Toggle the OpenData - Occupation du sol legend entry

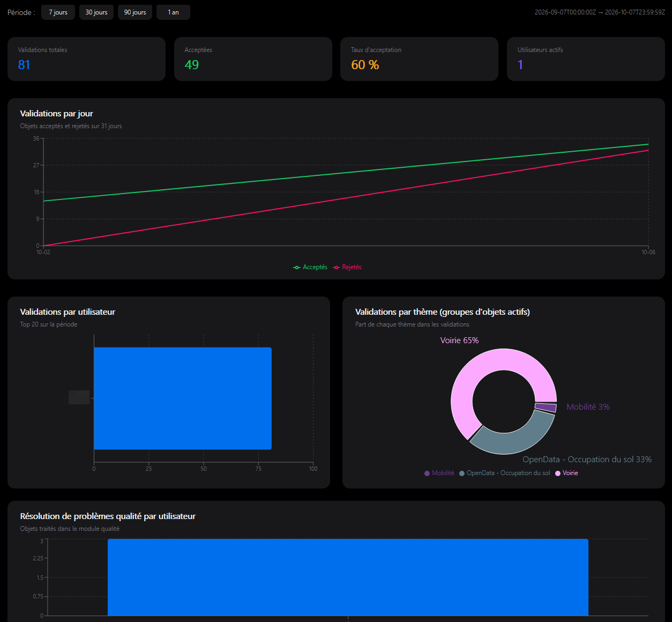(x=504, y=473)
